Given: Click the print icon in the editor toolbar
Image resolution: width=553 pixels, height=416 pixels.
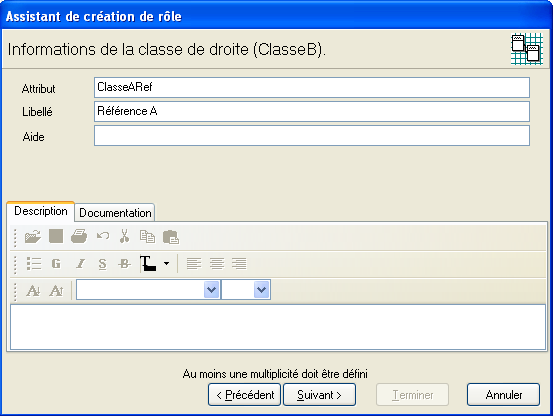Looking at the screenshot, I should (x=79, y=236).
